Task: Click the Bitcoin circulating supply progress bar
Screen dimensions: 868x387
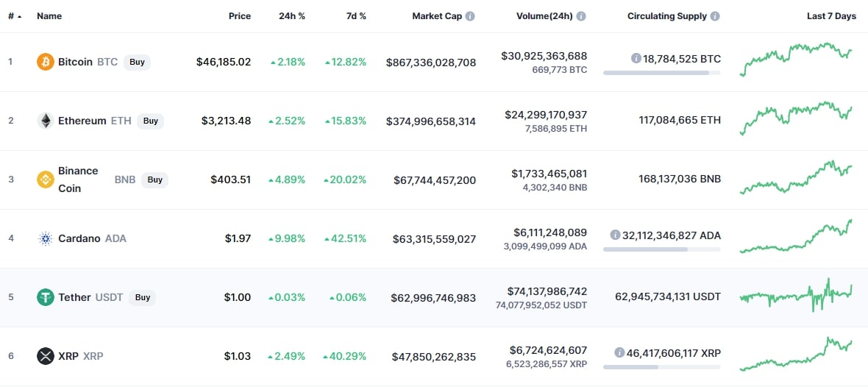Action: (661, 73)
